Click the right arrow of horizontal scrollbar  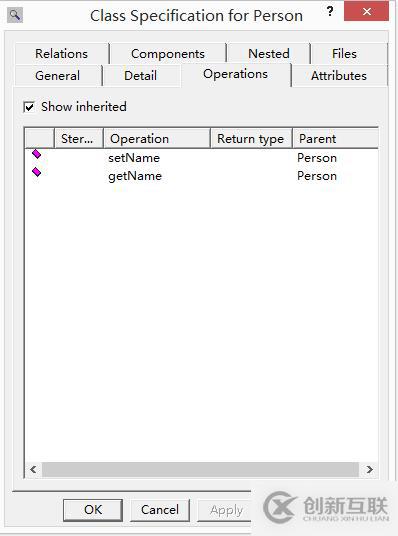pyautogui.click(x=369, y=469)
